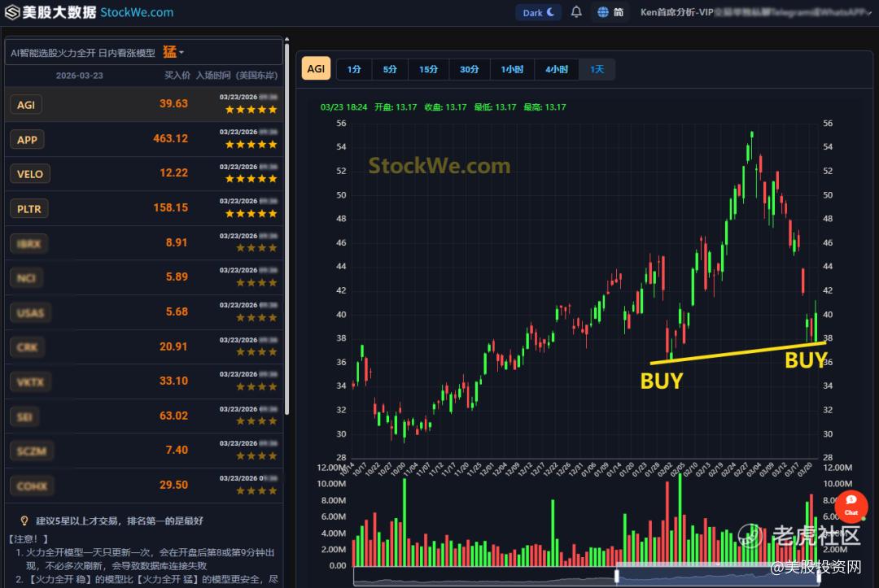879x588 pixels.
Task: Click VELO price 12.22
Action: click(x=174, y=173)
